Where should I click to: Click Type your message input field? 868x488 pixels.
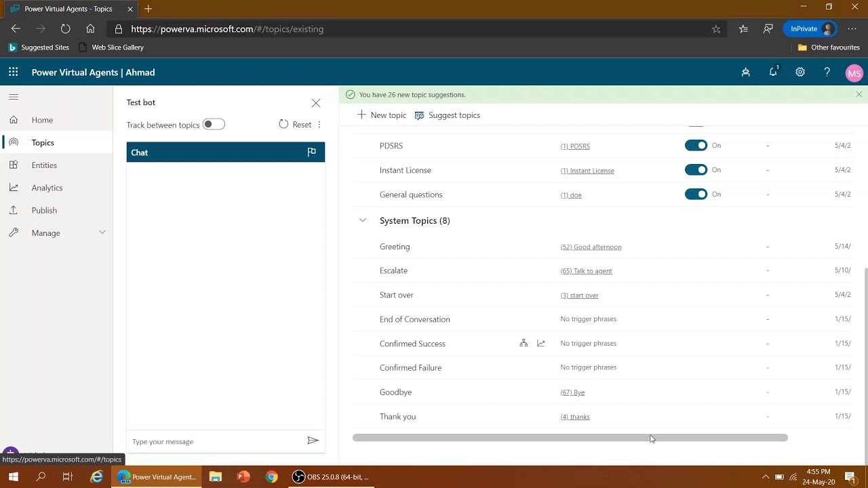click(x=217, y=441)
